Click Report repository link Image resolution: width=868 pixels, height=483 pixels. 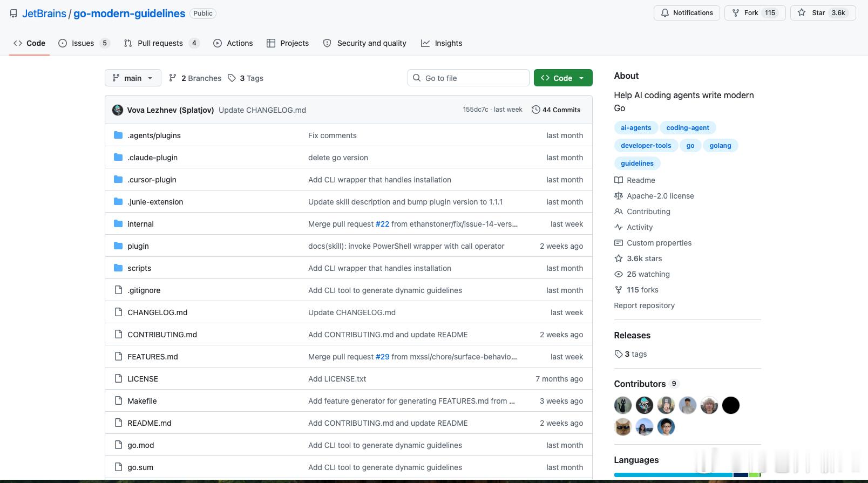[644, 305]
